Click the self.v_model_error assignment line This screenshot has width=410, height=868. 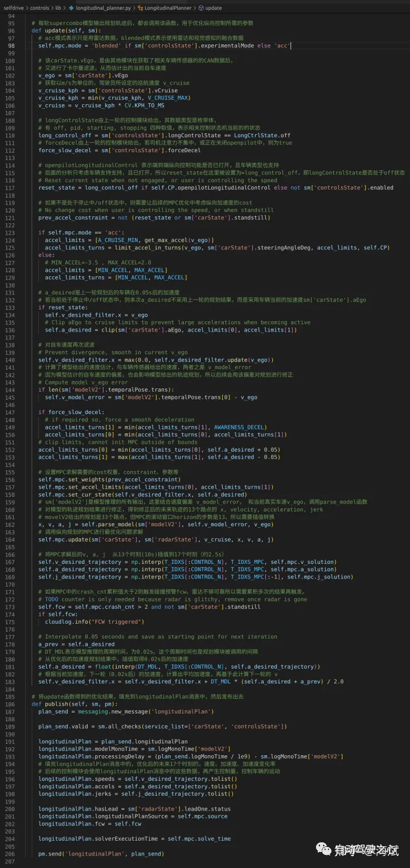point(151,397)
